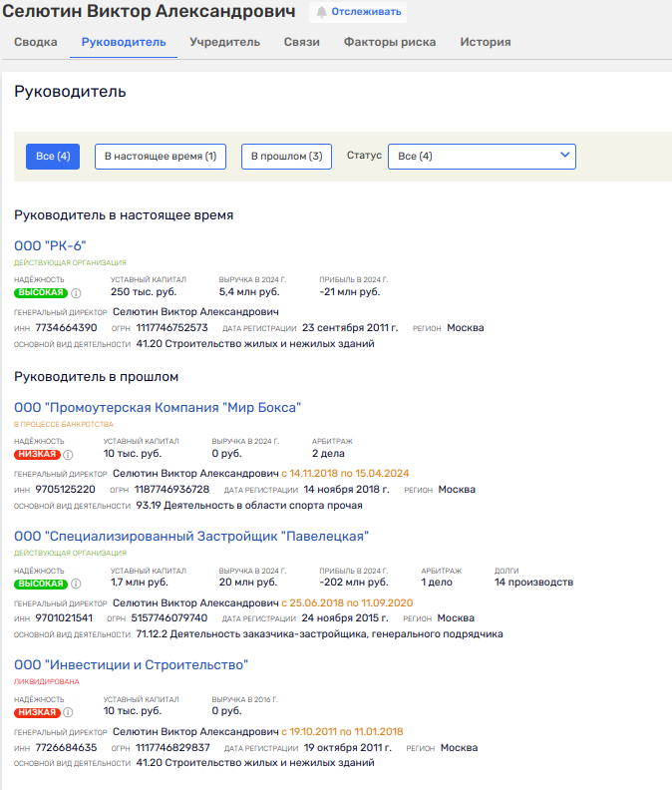Click INN value 9705125220
Image resolution: width=672 pixels, height=790 pixels.
point(65,490)
